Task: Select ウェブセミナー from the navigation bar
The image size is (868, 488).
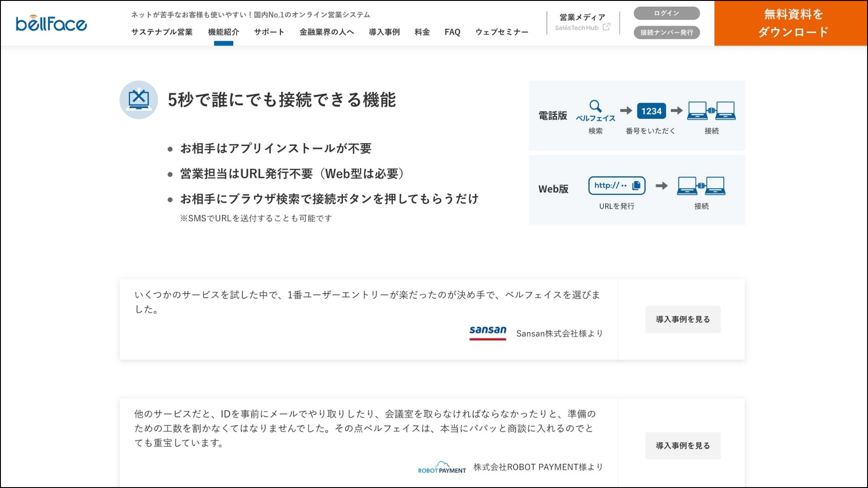Action: 501,32
